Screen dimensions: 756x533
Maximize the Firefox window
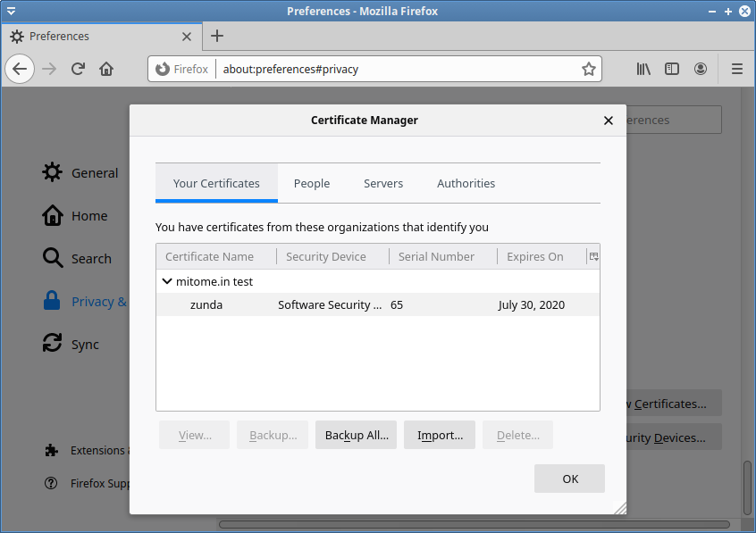(x=728, y=11)
